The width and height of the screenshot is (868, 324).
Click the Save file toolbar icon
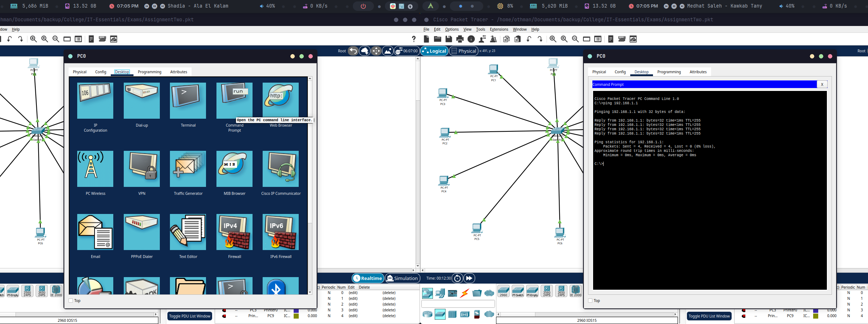(448, 39)
